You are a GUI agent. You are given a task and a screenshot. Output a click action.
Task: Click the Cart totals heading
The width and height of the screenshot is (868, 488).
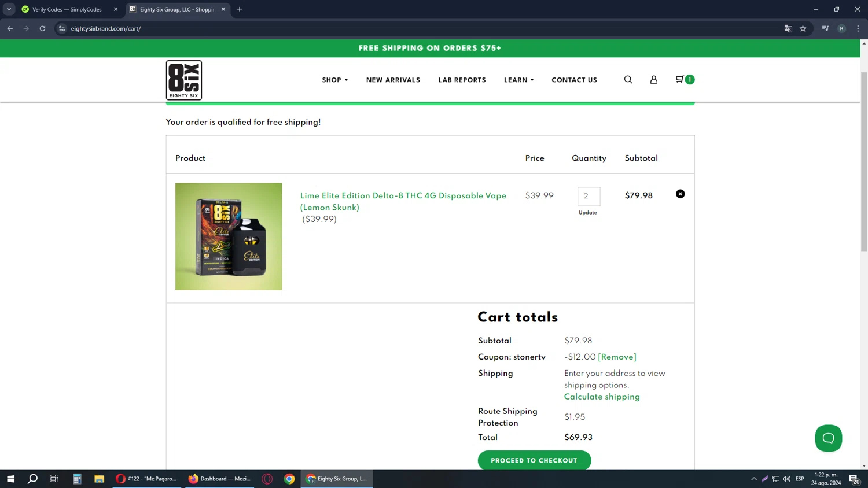click(x=518, y=317)
